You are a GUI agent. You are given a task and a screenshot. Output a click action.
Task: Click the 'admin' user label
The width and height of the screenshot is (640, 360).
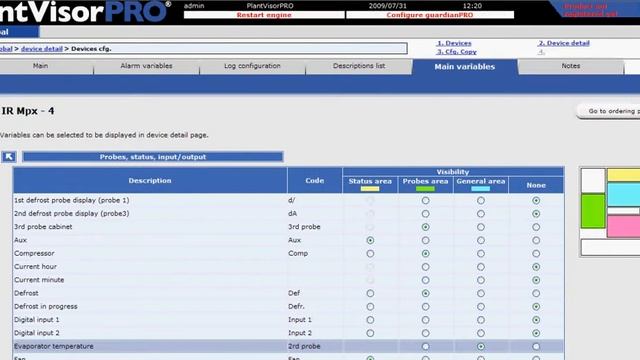(194, 6)
